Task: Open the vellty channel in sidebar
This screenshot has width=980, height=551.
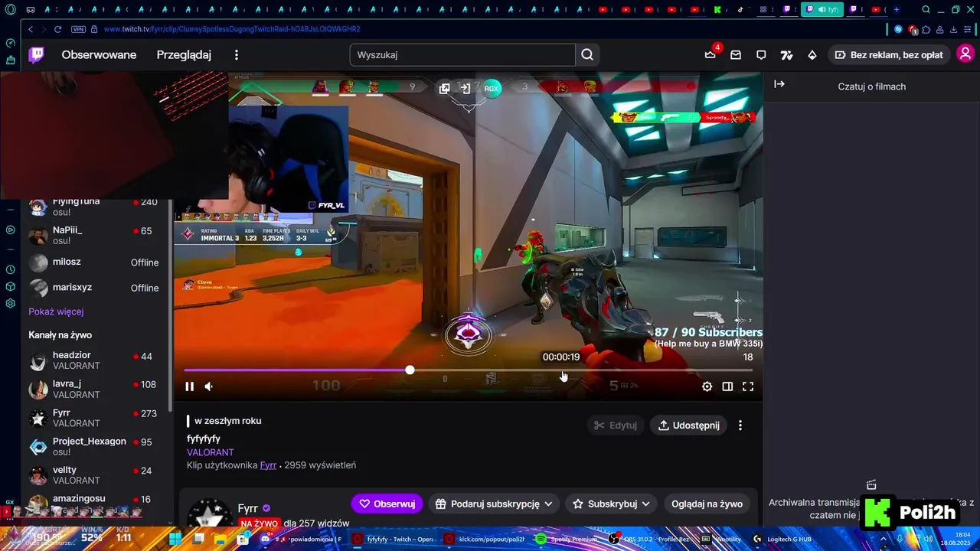Action: (93, 474)
